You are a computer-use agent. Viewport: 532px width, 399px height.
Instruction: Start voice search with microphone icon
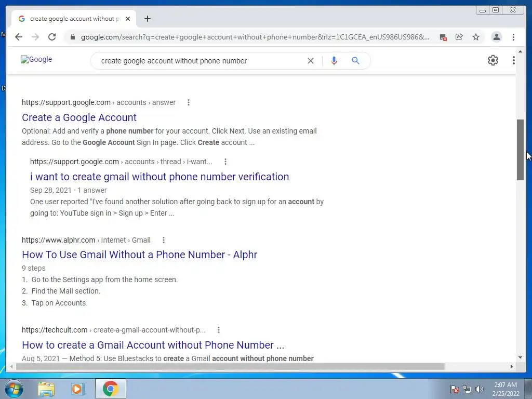pos(334,61)
